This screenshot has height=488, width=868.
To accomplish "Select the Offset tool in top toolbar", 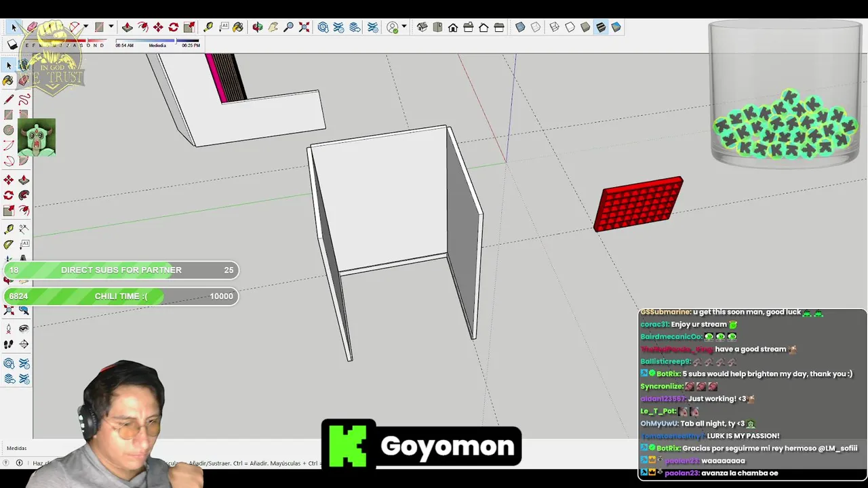I will pos(143,27).
